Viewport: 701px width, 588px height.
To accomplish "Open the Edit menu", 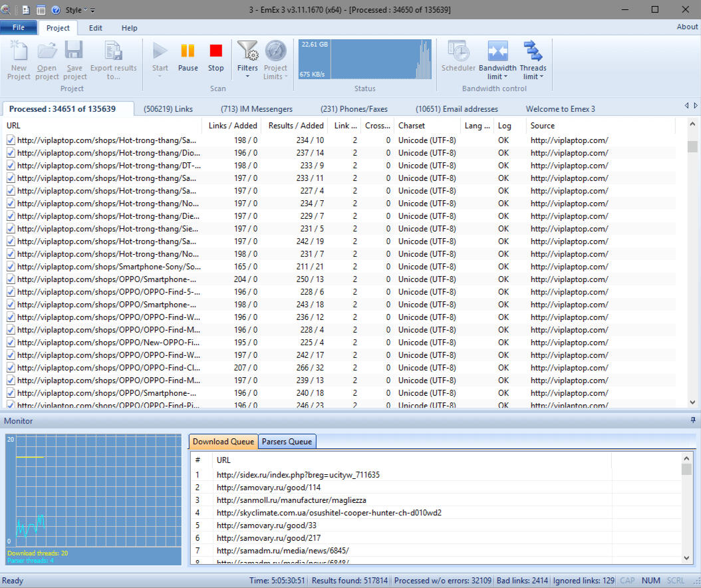I will click(95, 27).
